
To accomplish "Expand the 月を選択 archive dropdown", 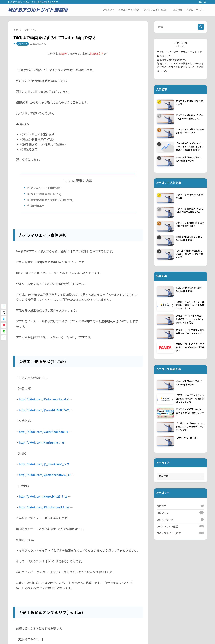I will 180,476.
